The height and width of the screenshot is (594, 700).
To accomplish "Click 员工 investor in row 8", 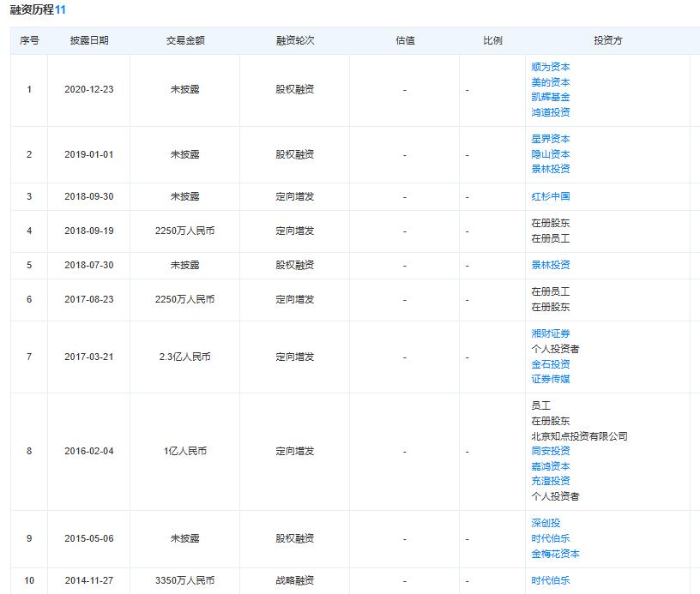I will [x=540, y=405].
